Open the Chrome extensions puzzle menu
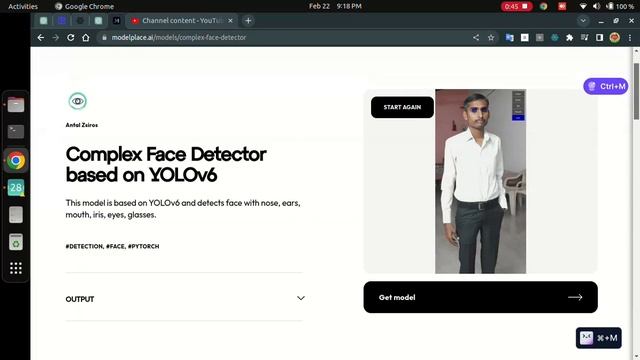This screenshot has height=360, width=640. pyautogui.click(x=569, y=38)
